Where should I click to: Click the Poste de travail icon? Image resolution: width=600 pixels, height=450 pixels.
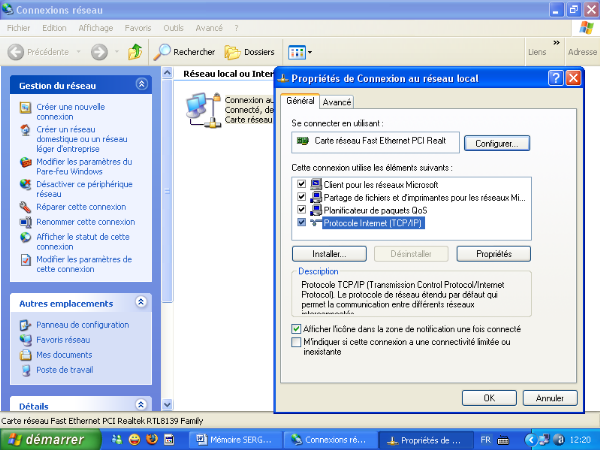(25, 370)
